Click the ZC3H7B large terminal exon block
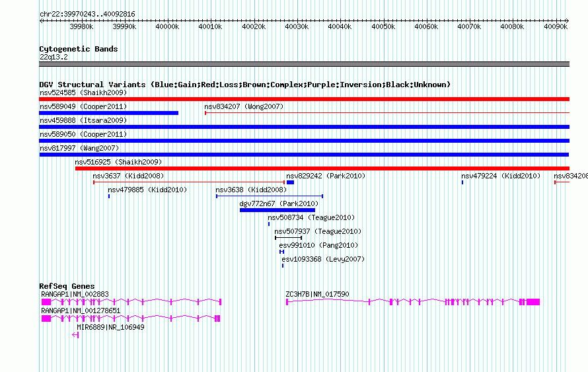588x372 pixels. (x=533, y=302)
